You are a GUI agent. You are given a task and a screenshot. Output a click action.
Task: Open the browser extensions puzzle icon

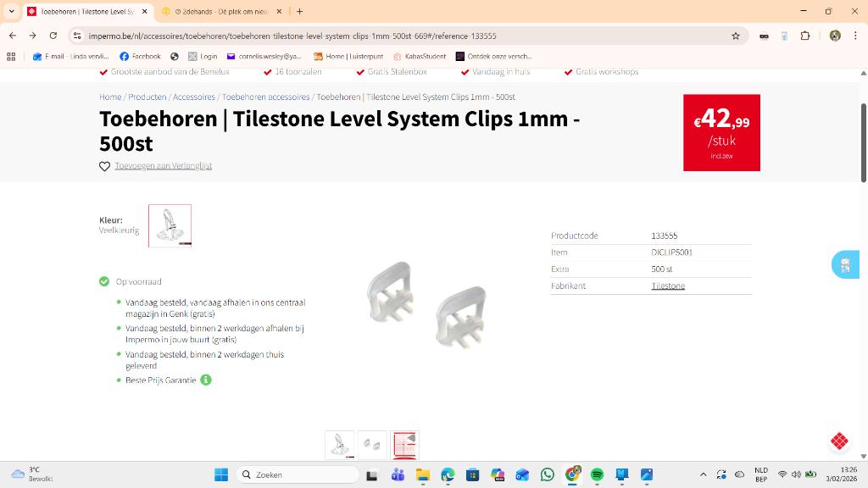[805, 36]
